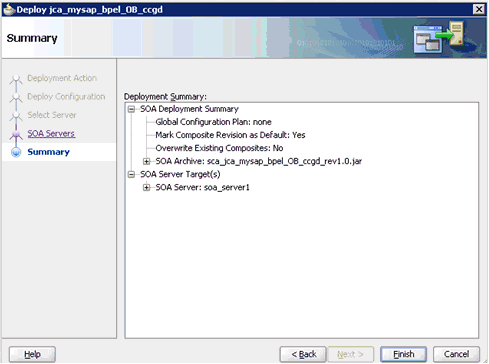
Task: Expand the SOA Server soa_server1 node
Action: 146,187
